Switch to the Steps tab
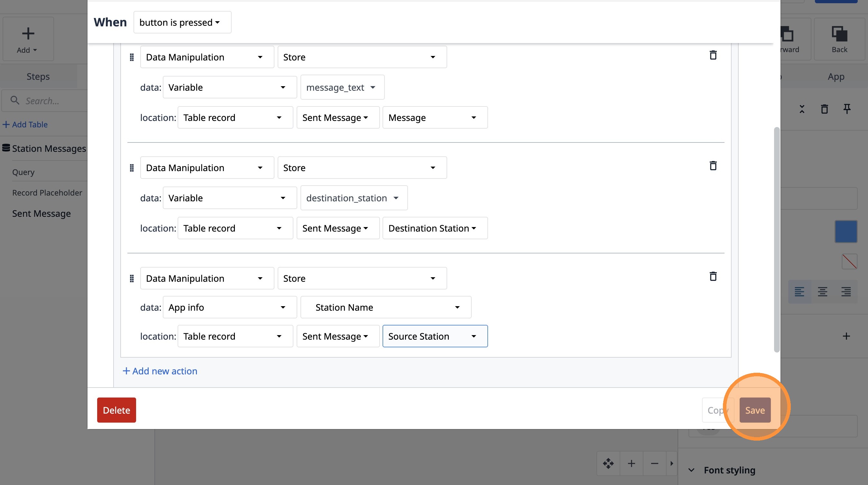Viewport: 868px width, 485px height. [38, 77]
